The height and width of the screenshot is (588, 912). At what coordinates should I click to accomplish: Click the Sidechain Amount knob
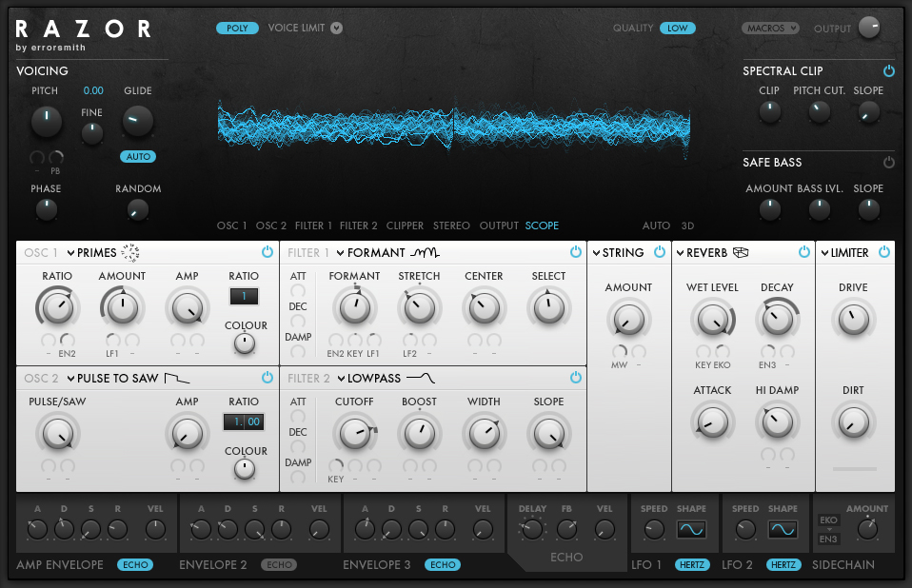pos(867,529)
